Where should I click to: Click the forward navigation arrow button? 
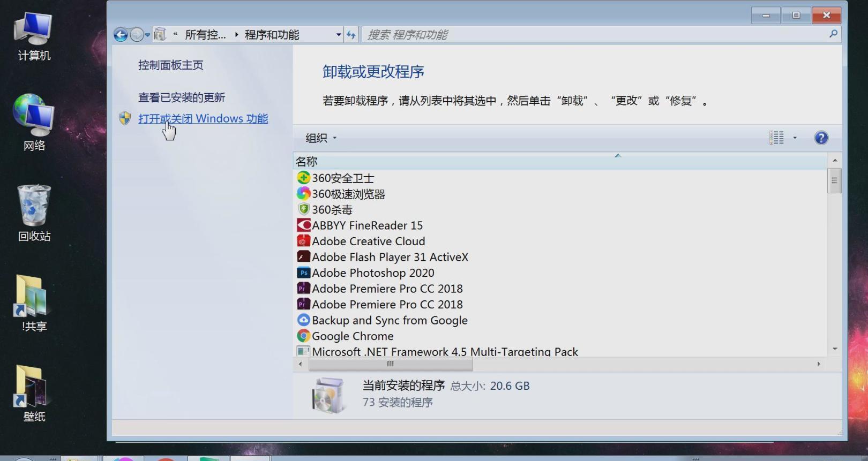137,35
